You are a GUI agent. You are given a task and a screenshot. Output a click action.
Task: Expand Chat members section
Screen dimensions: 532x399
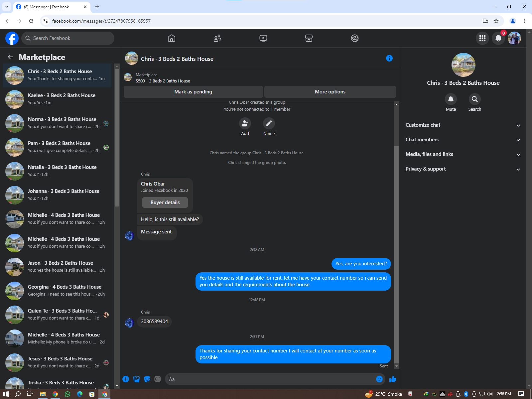click(x=463, y=140)
